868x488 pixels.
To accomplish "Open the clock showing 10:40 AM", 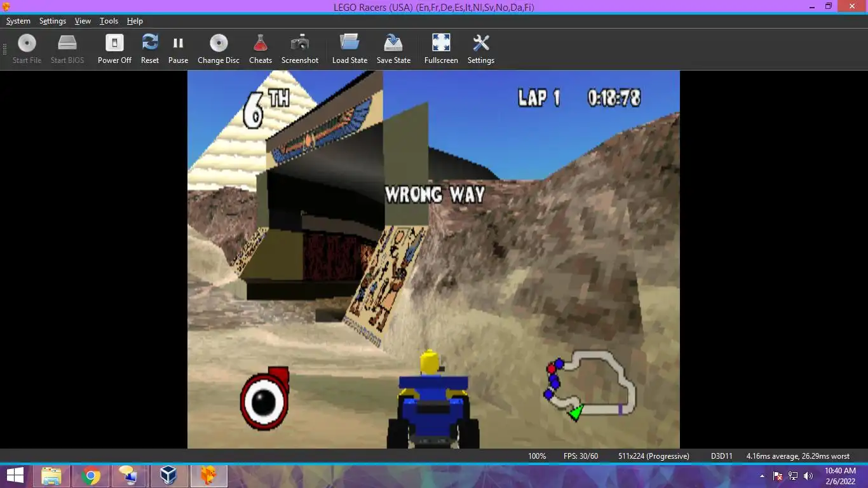I will pos(840,476).
